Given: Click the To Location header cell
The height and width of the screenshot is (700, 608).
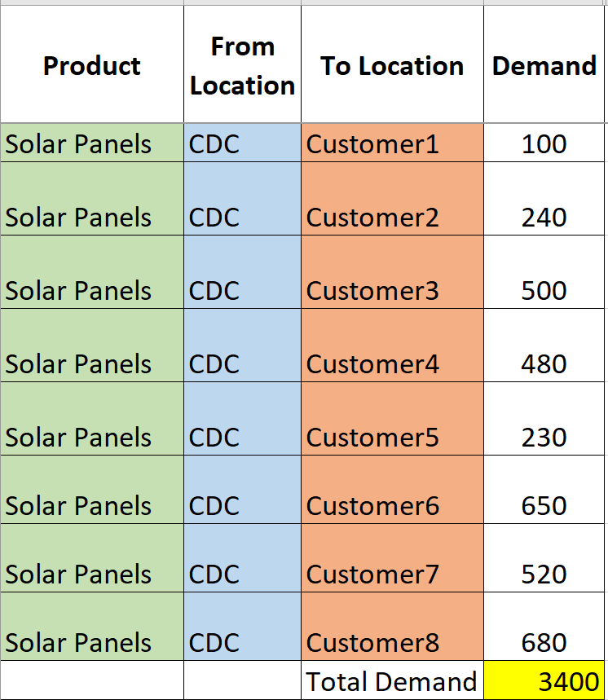Looking at the screenshot, I should point(392,64).
